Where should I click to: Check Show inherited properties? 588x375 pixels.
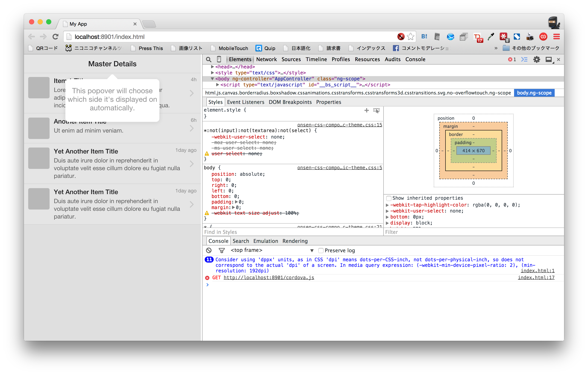(x=389, y=198)
